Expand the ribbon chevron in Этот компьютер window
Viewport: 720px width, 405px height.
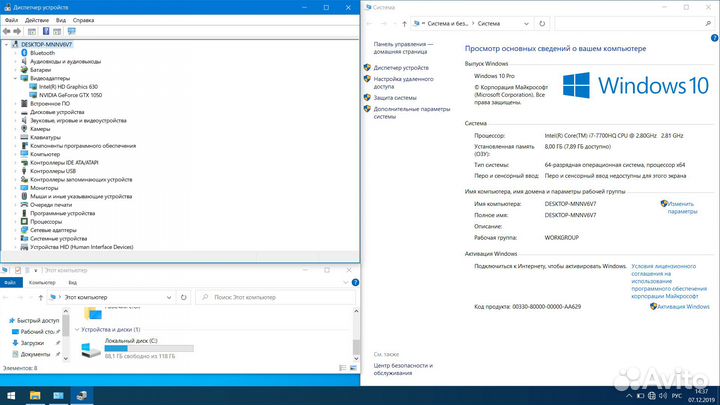tap(345, 282)
